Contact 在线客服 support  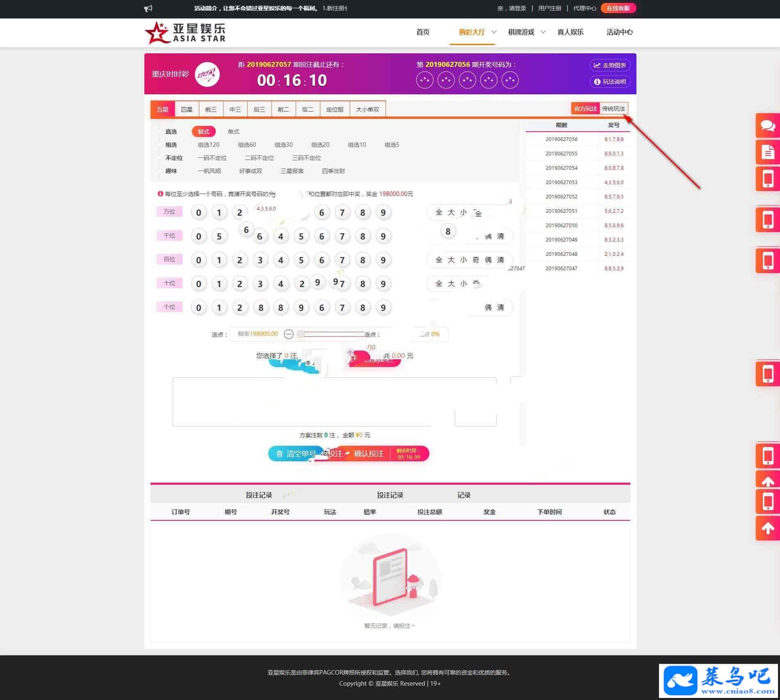point(618,8)
